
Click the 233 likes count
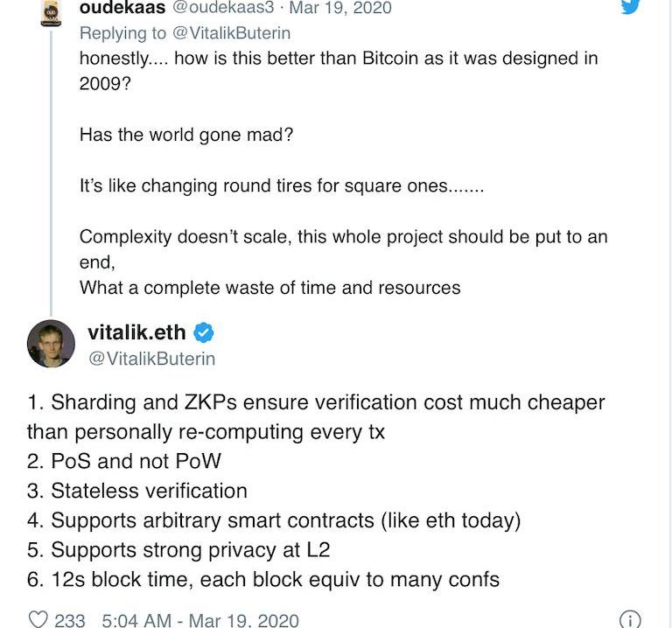pos(70,620)
